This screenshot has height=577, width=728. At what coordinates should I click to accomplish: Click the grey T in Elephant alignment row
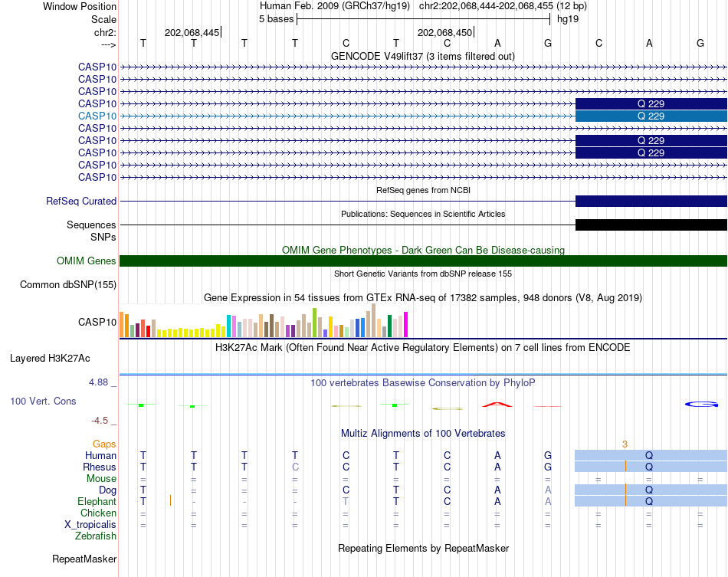coord(346,501)
